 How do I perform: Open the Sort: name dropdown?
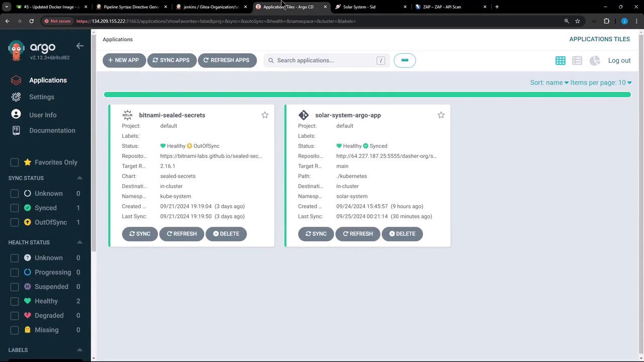(x=549, y=82)
